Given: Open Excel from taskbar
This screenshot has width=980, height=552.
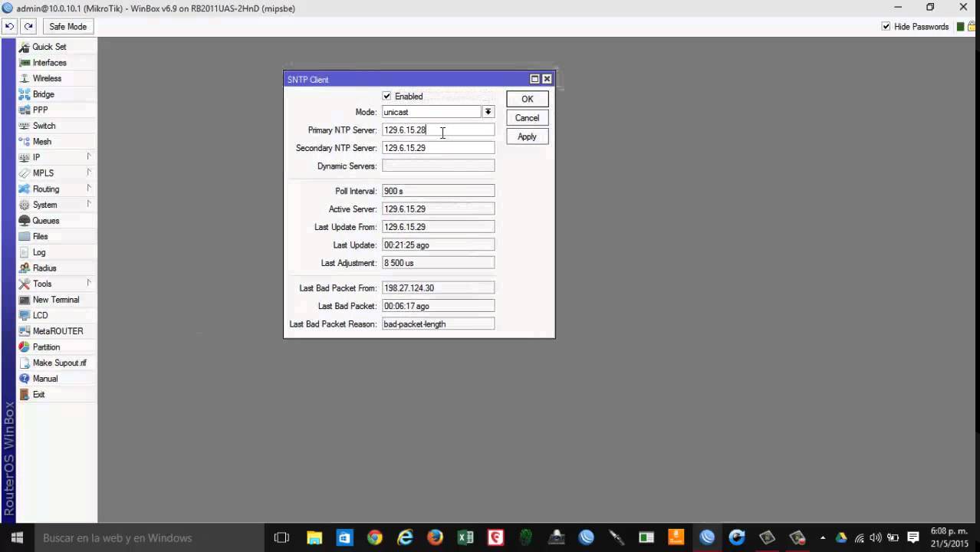Looking at the screenshot, I should click(465, 537).
